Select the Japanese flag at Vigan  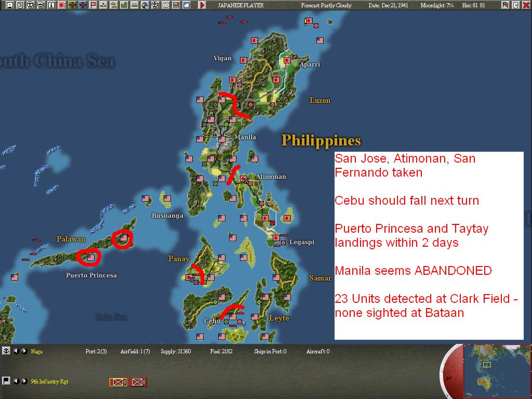coord(243,60)
